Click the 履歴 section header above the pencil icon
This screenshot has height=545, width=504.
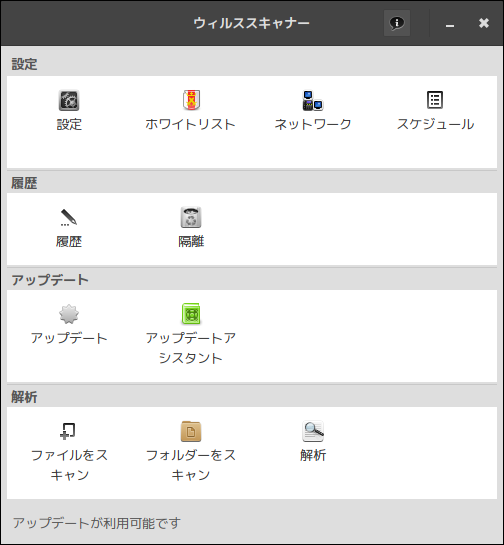tap(24, 183)
